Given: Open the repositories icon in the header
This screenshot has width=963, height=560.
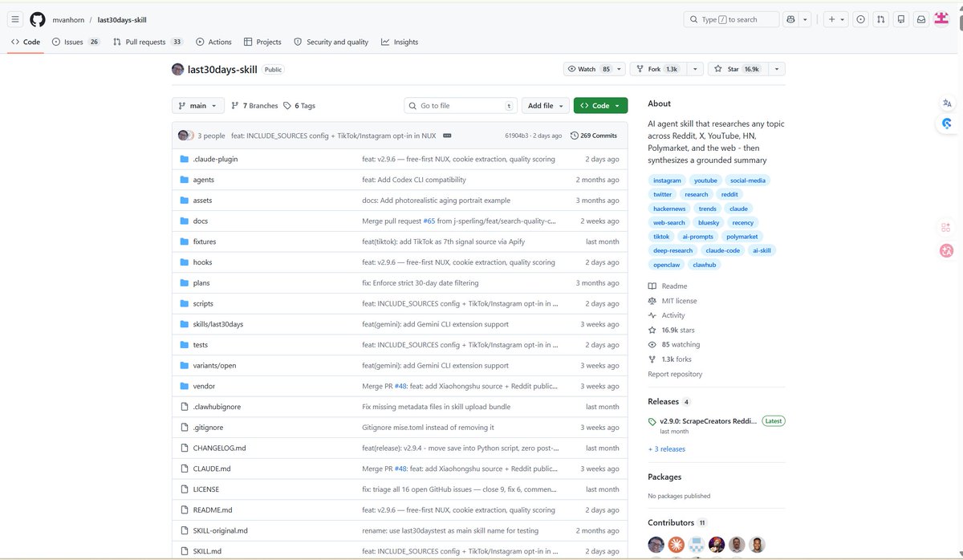Looking at the screenshot, I should point(901,19).
